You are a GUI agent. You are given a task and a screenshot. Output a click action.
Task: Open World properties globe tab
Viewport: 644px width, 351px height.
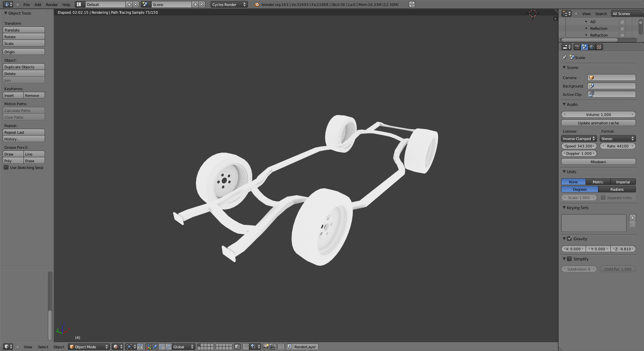tap(592, 47)
